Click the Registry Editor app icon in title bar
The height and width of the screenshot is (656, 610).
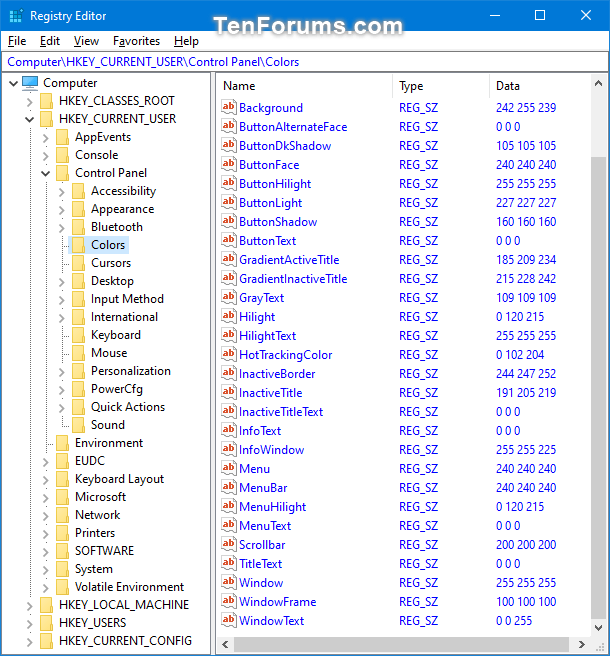tap(16, 16)
